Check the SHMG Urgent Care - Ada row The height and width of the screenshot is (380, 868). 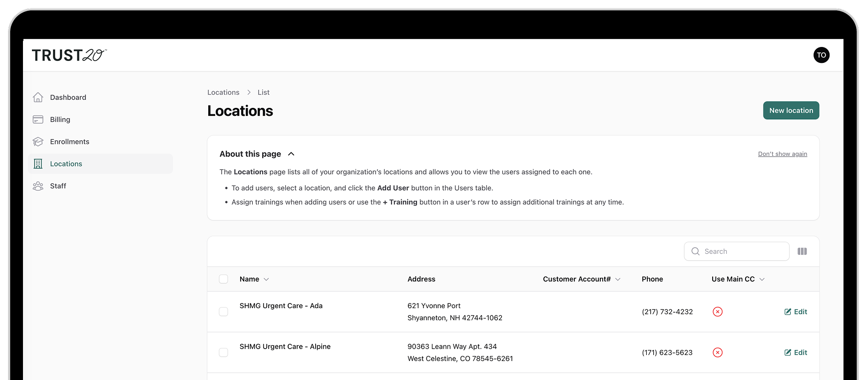point(223,312)
